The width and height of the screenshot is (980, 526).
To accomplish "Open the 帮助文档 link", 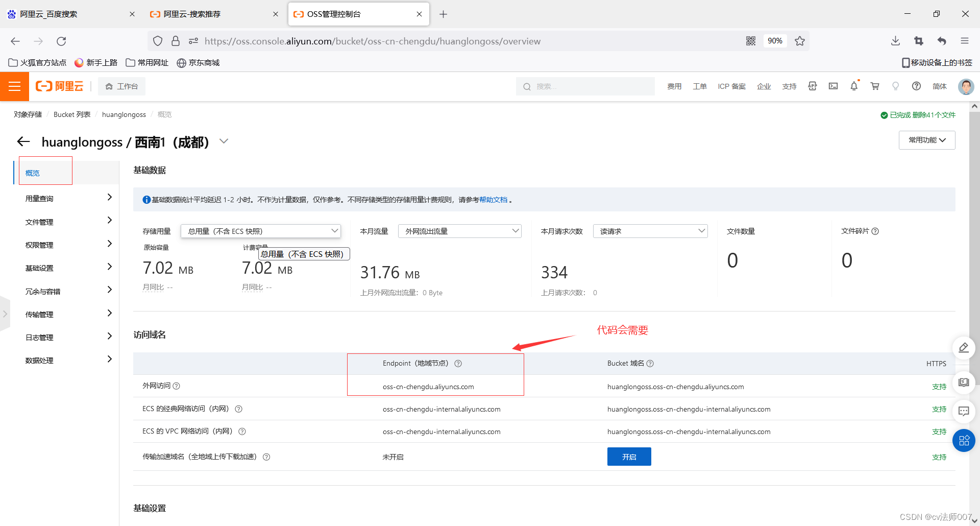I will coord(493,200).
